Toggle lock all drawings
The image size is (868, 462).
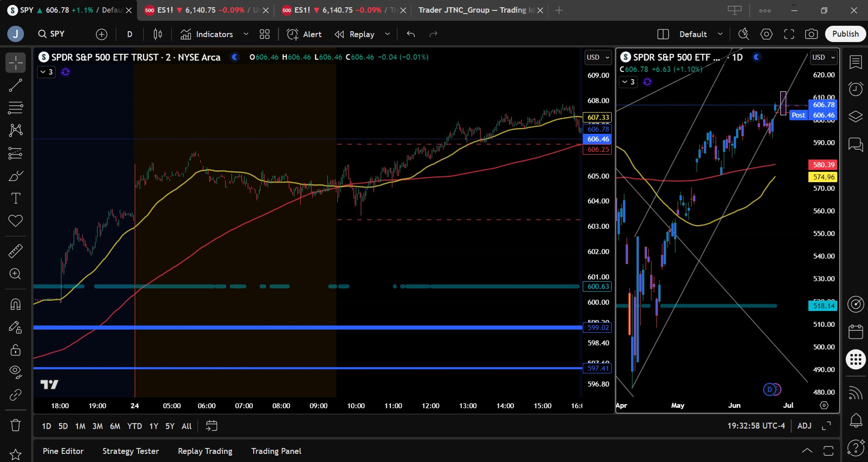coord(15,350)
